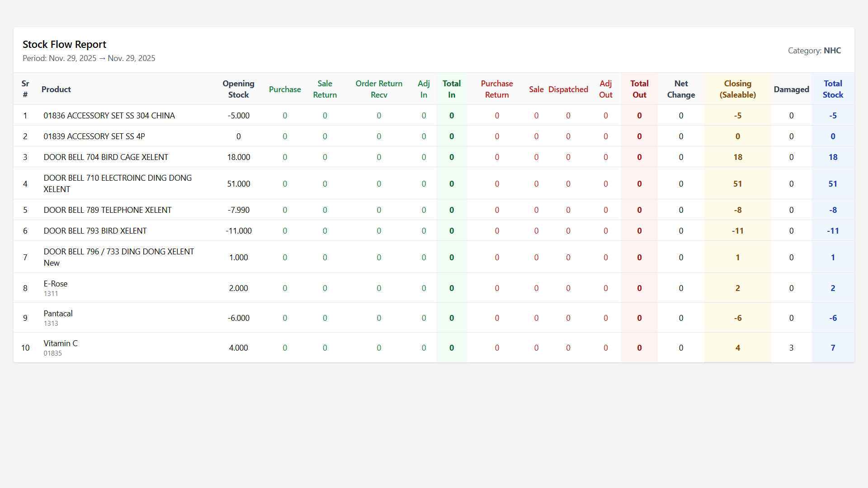Select the closing stock value -11 for DOOR BELL 793
The image size is (868, 488).
click(737, 230)
